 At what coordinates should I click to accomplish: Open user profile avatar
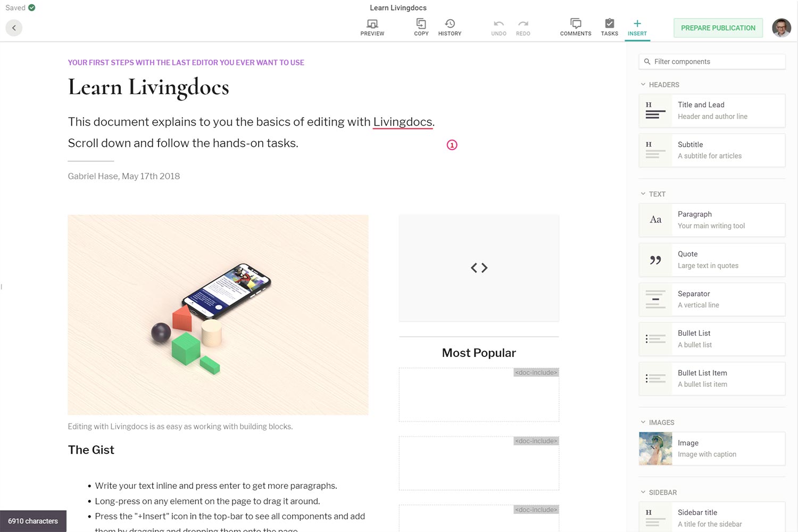coord(781,28)
